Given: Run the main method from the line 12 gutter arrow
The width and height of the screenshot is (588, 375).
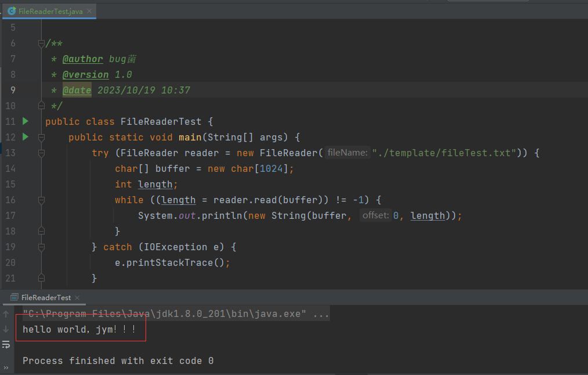Looking at the screenshot, I should point(26,137).
